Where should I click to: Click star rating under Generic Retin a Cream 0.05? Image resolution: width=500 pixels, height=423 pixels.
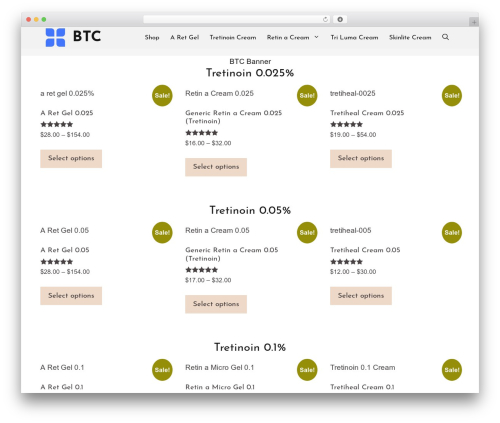(x=202, y=270)
